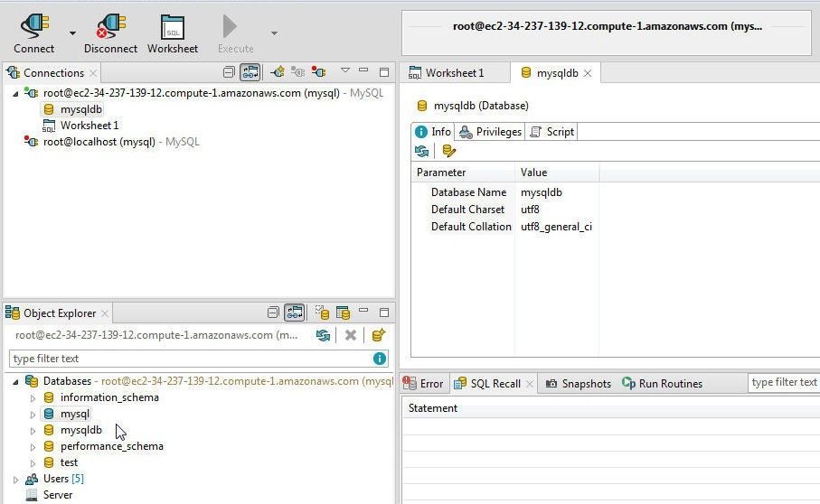Expand the information_schema database
The height and width of the screenshot is (504, 820).
click(x=33, y=398)
